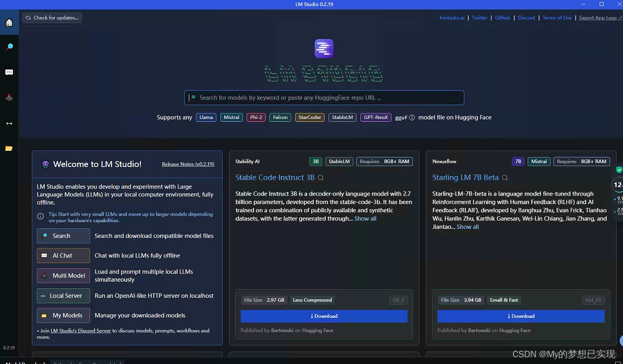Focus the model search input field
The width and height of the screenshot is (623, 364).
coord(324,98)
